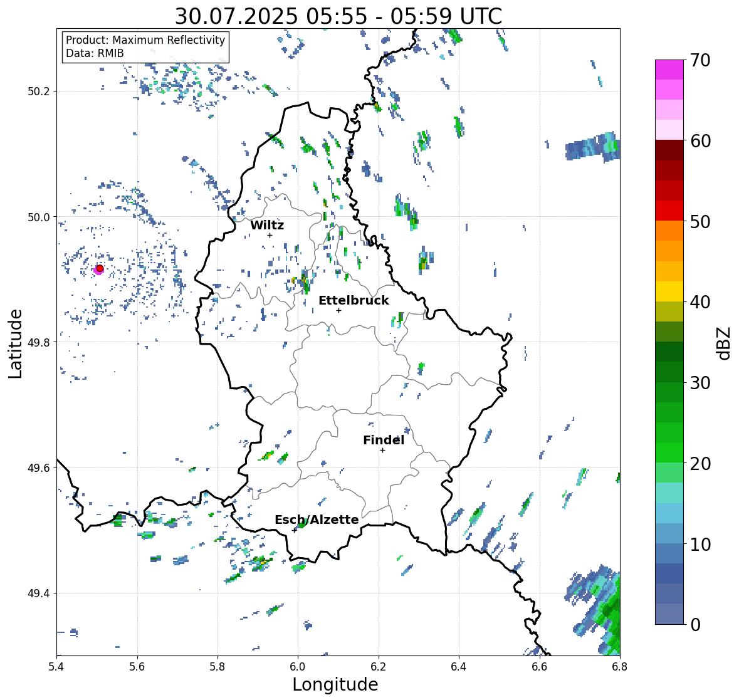Viewport: 739px width, 700px height.
Task: Click the Esch/Alzette station label
Action: (317, 520)
